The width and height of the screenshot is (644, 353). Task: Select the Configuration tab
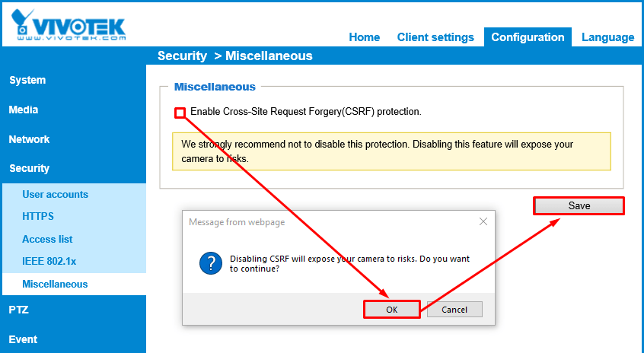(528, 37)
